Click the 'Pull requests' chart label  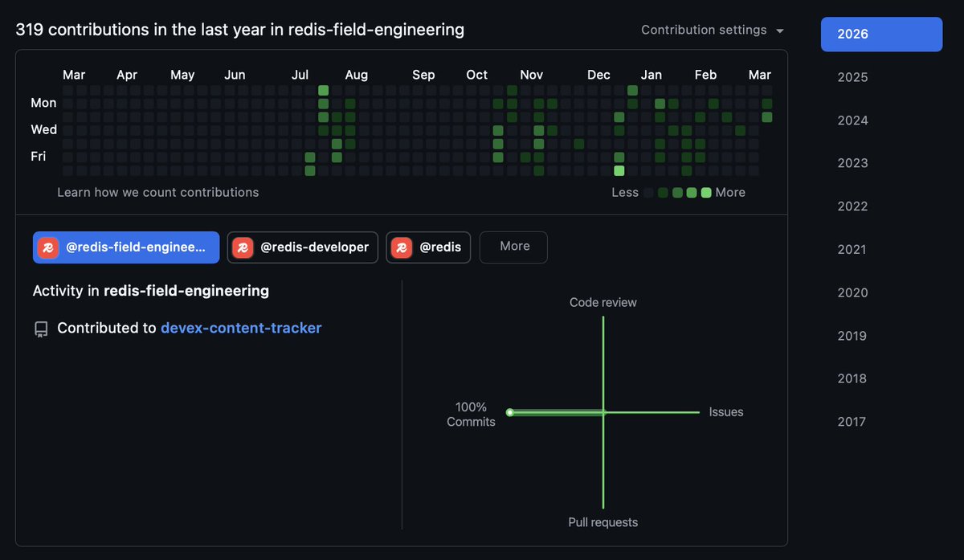click(x=603, y=522)
